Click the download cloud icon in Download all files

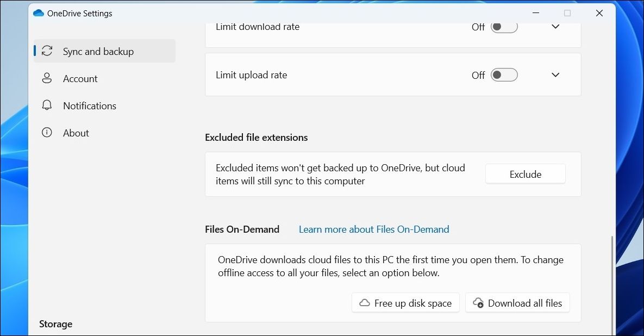tap(479, 303)
